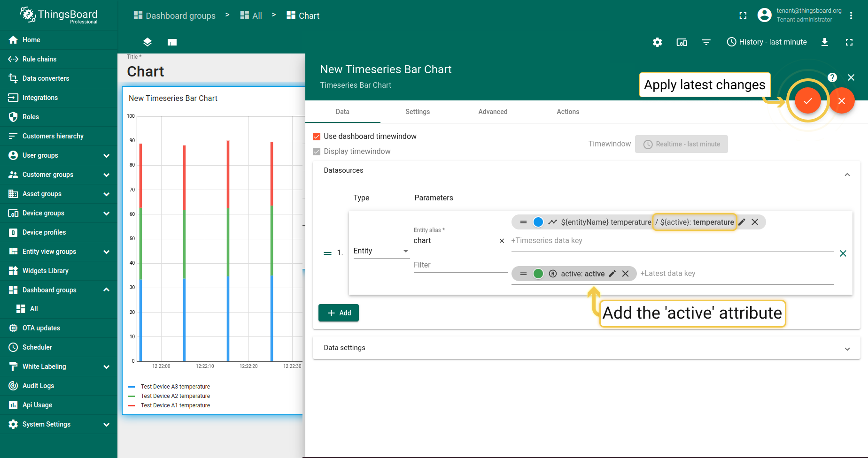Remove datasource 1 with teal X
The width and height of the screenshot is (868, 458).
coord(843,253)
